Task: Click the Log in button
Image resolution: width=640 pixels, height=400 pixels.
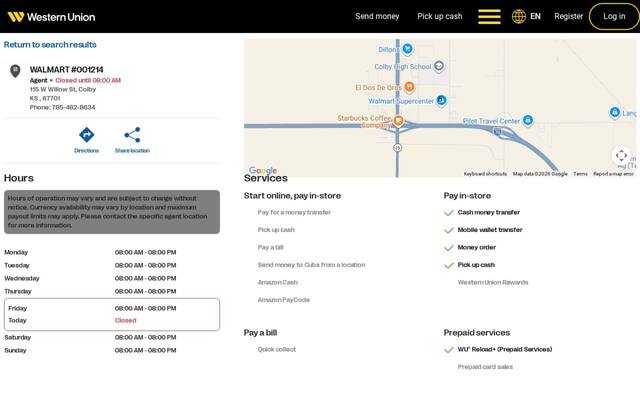Action: (x=614, y=16)
